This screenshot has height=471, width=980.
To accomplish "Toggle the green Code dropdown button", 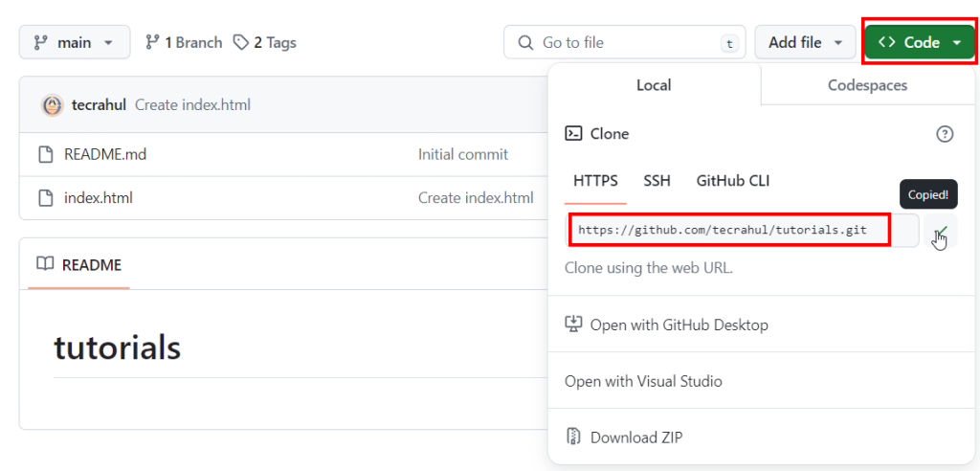I will coord(920,42).
